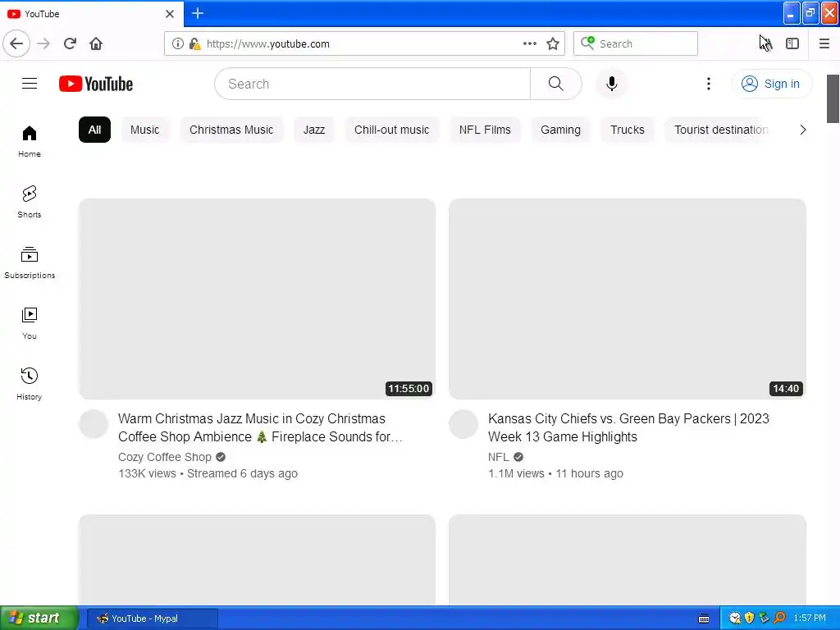
Task: Reload the page with refresh icon
Action: coord(70,43)
